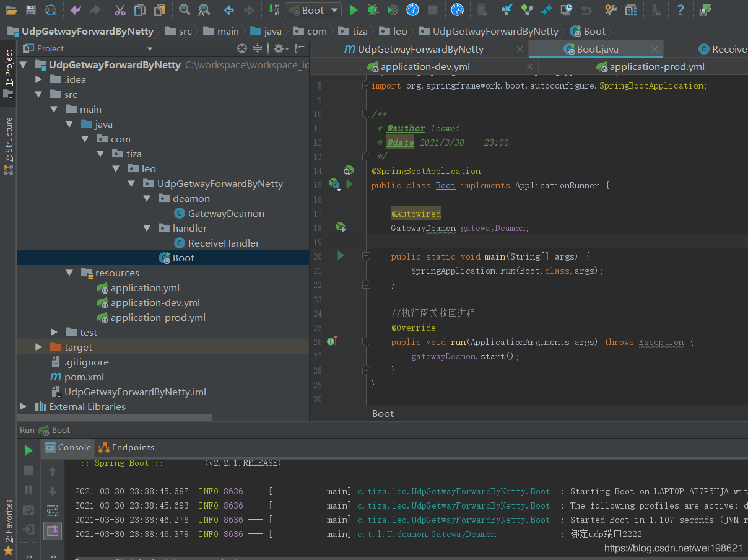Screen dimensions: 748x560
Task: Click the run gutter arrow beside main method
Action: (x=340, y=255)
